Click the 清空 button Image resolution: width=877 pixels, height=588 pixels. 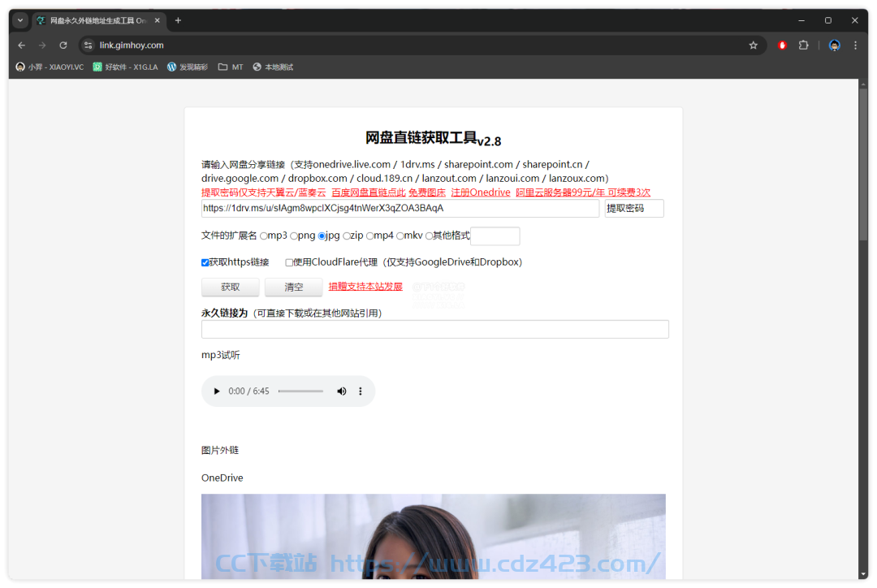294,287
